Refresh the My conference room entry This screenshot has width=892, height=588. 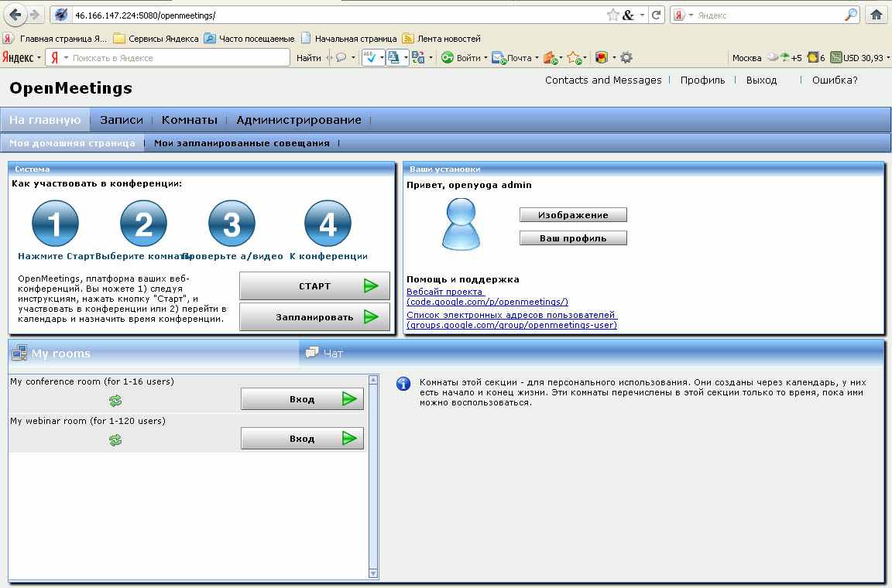tap(115, 400)
